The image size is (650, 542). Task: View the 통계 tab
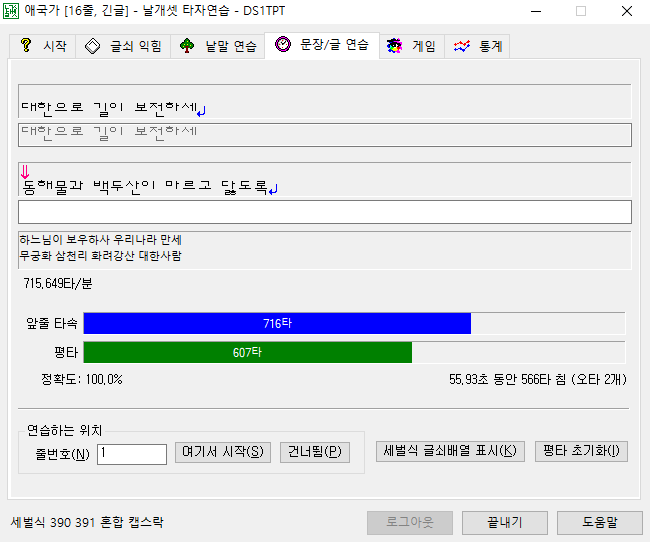(477, 46)
